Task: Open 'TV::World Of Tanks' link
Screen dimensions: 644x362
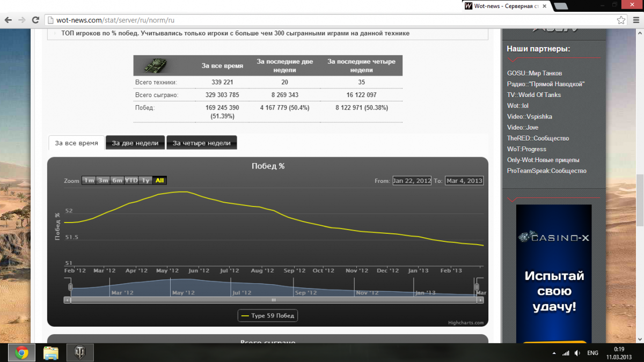Action: (534, 95)
